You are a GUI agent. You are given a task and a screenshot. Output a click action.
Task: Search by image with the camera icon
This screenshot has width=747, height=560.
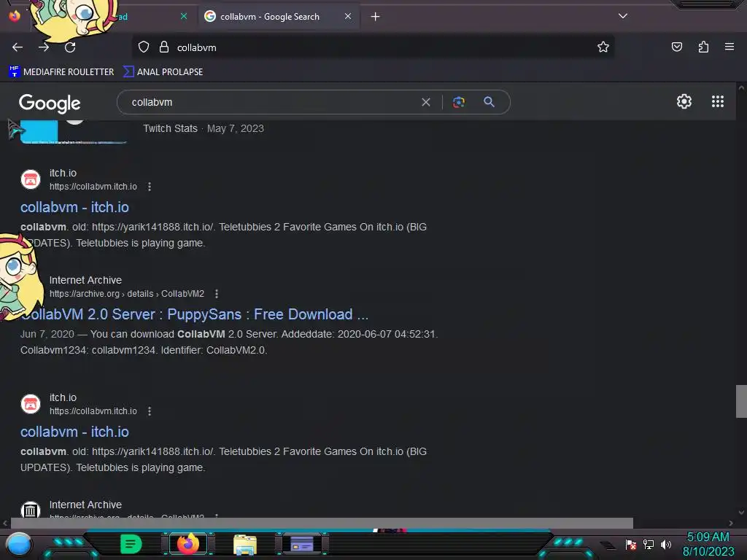pyautogui.click(x=458, y=102)
